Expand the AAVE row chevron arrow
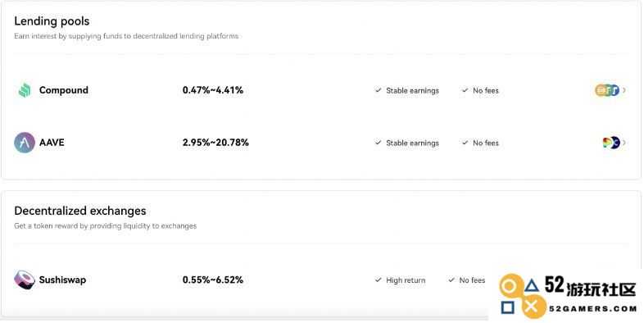This screenshot has height=323, width=644. 624,143
